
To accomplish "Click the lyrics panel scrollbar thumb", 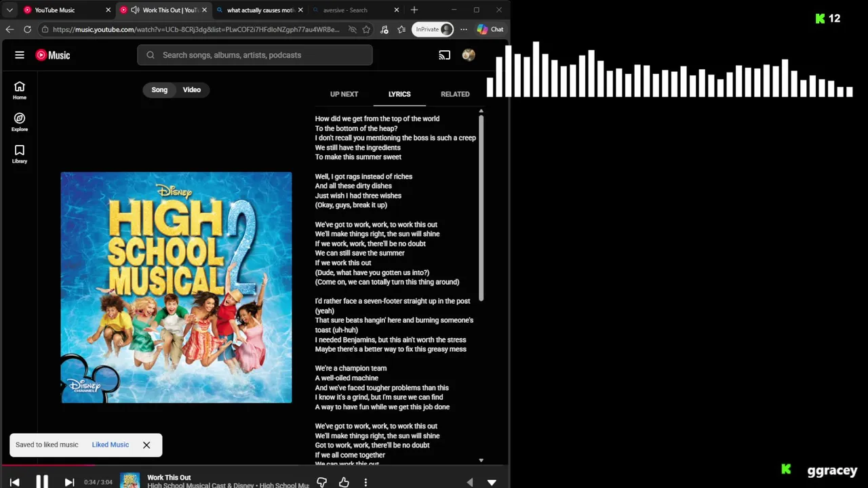I will tap(481, 208).
